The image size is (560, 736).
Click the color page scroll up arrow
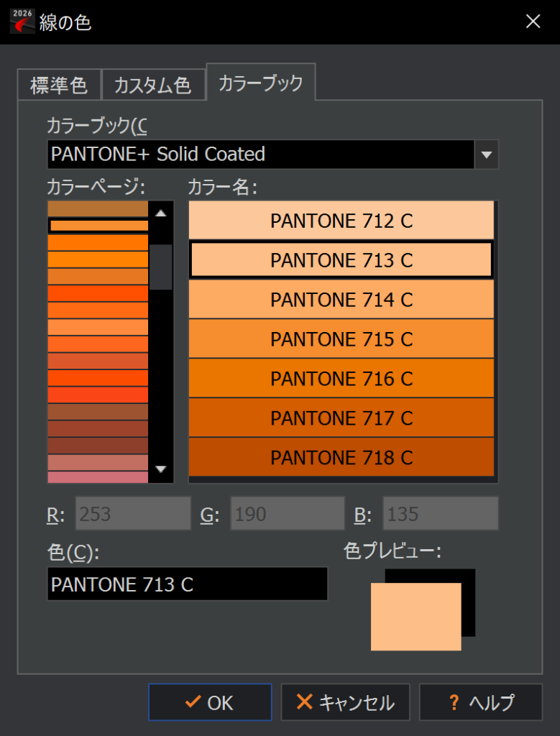160,213
